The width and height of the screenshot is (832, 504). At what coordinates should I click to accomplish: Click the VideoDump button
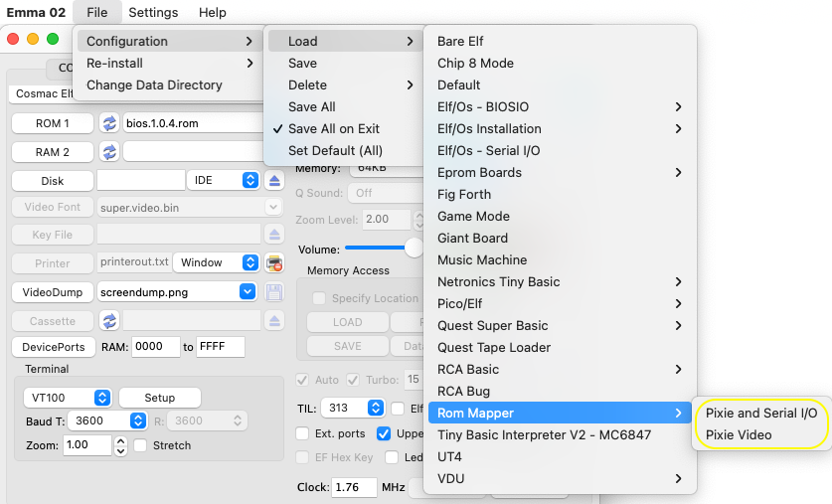click(x=53, y=292)
